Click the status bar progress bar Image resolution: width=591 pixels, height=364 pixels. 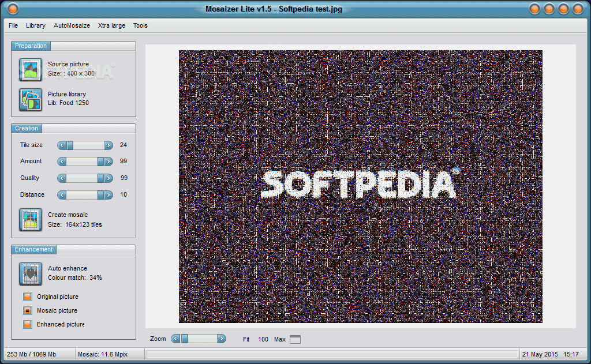coord(332,354)
